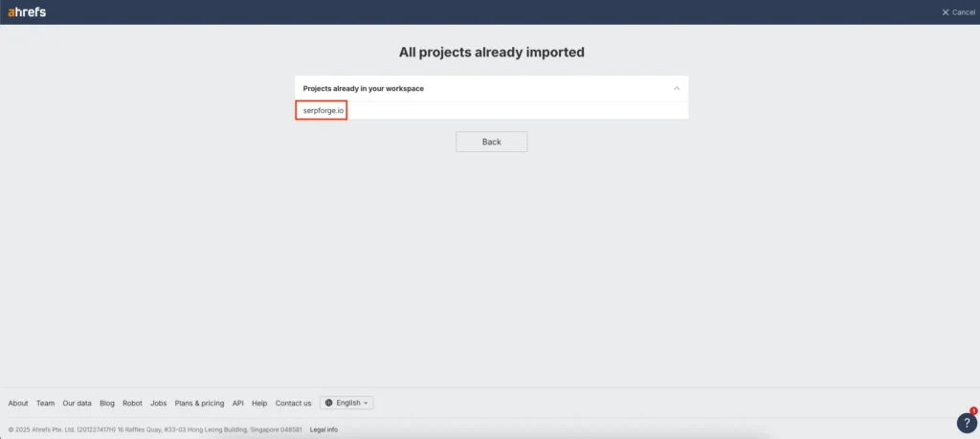Screen dimensions: 980x439
Task: Open the Legal info link
Action: [323, 429]
